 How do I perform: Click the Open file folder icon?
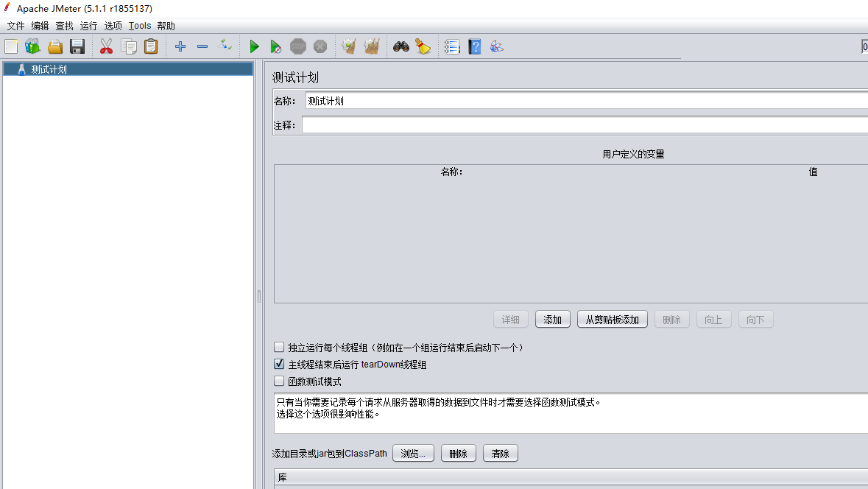tap(54, 46)
